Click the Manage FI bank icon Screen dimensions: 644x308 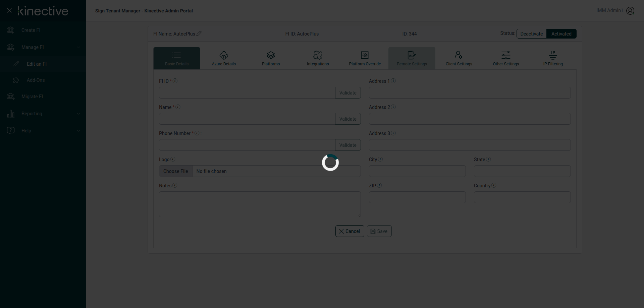point(11,47)
